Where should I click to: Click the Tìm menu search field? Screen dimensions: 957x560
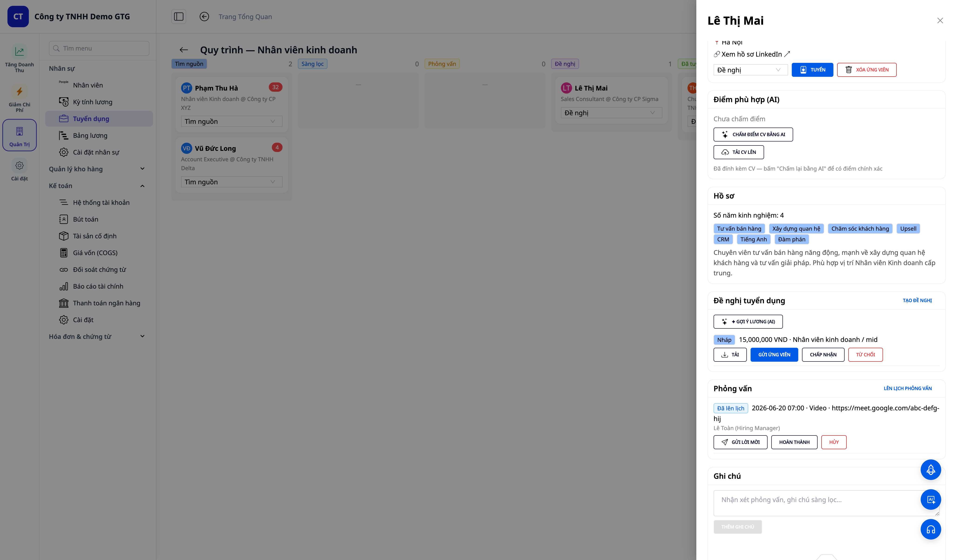[x=99, y=48]
